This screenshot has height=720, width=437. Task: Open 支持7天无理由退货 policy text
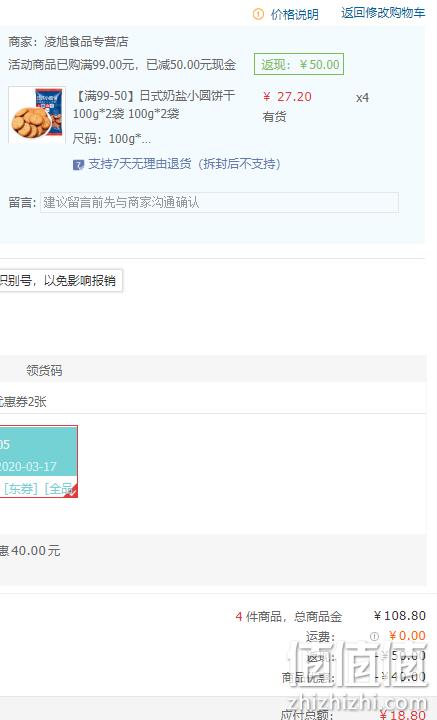[185, 164]
